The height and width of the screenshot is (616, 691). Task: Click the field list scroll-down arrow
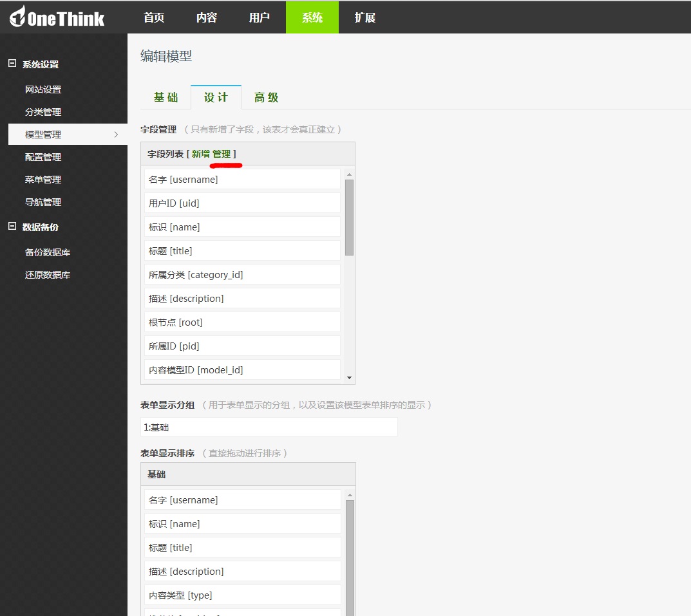tap(350, 378)
